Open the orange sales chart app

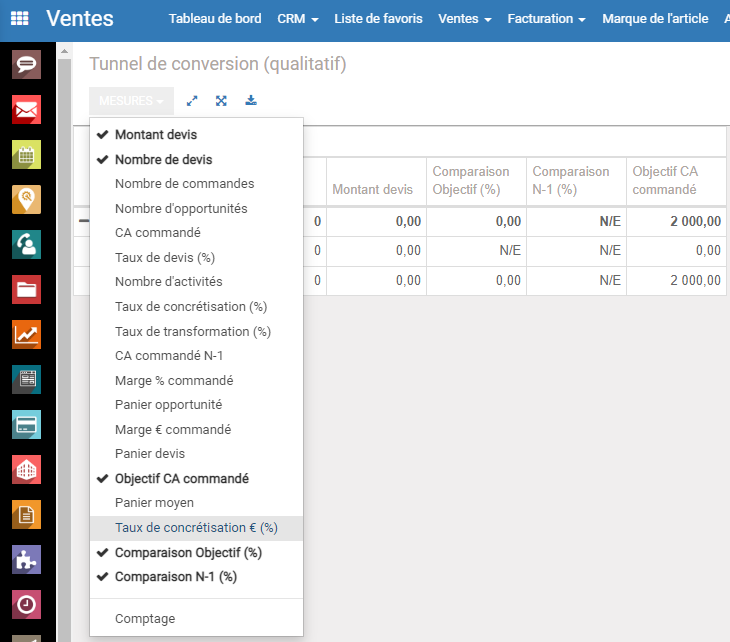pyautogui.click(x=27, y=334)
